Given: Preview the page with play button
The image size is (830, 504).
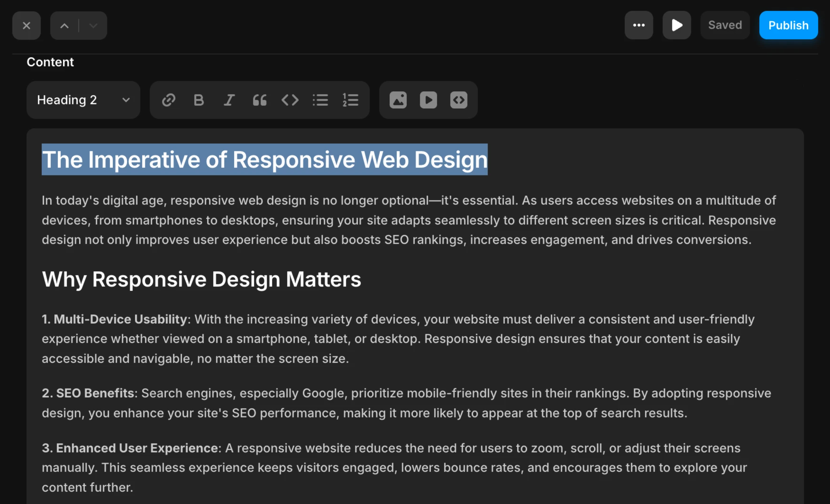Looking at the screenshot, I should 677,25.
